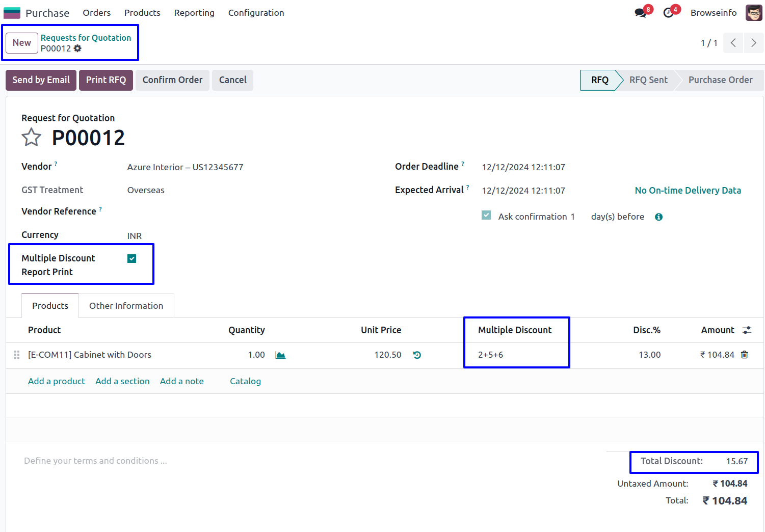Click the terms and conditions text field
This screenshot has height=532, width=765.
coord(95,461)
